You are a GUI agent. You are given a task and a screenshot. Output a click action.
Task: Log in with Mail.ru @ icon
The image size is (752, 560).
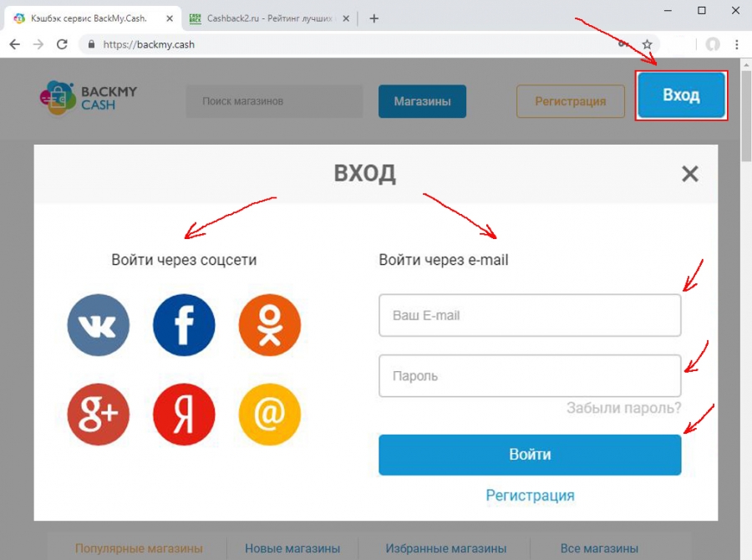(270, 414)
